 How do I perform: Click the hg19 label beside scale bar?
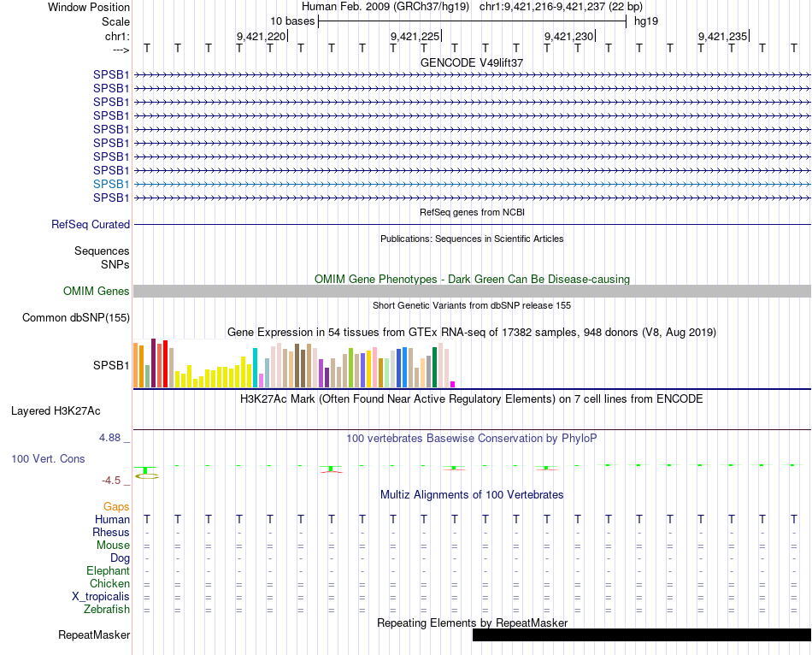point(646,21)
